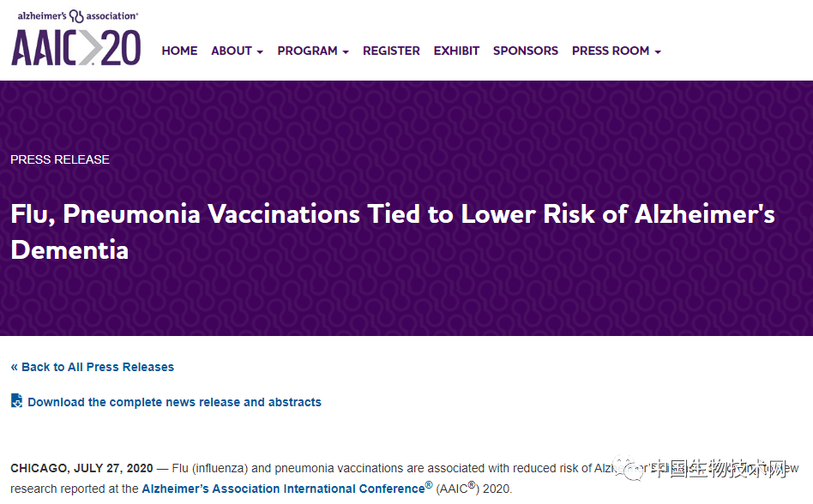Select EXHIBIT in the navigation bar
813x504 pixels.
point(456,51)
